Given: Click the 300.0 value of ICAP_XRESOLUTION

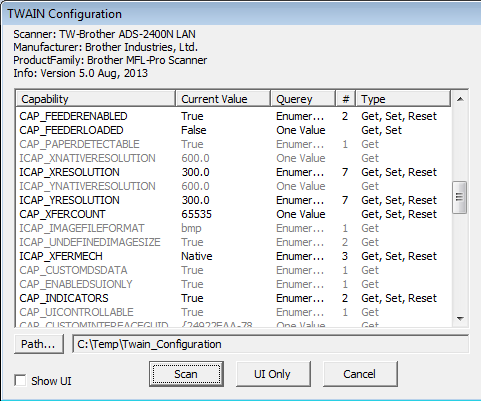Looking at the screenshot, I should (195, 172).
